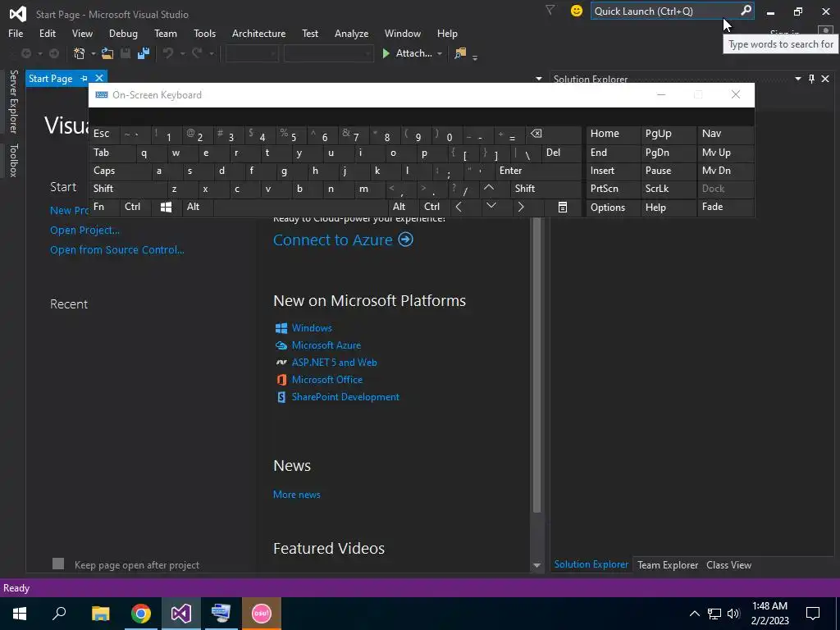Click the Microsoft Azure link

pos(326,345)
